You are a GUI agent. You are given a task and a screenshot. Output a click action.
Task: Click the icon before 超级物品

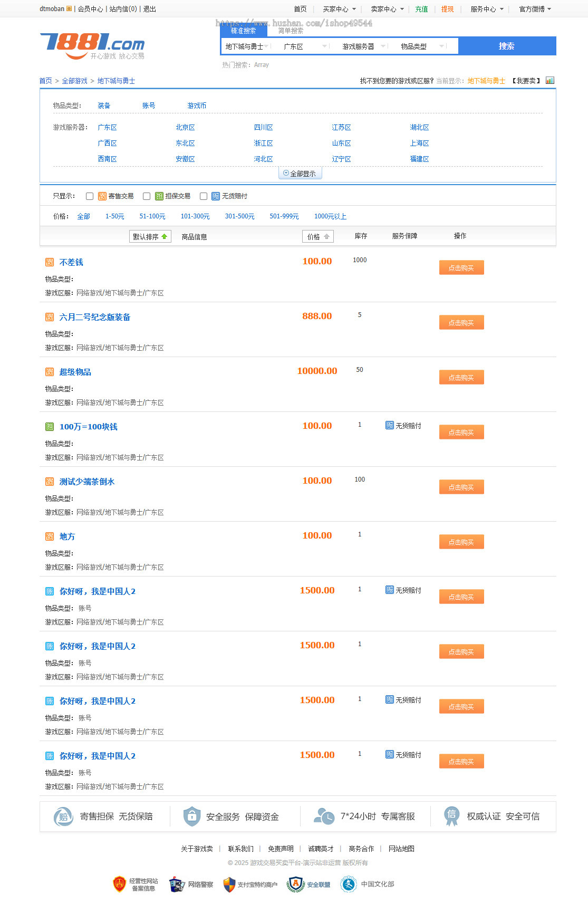[x=50, y=372]
